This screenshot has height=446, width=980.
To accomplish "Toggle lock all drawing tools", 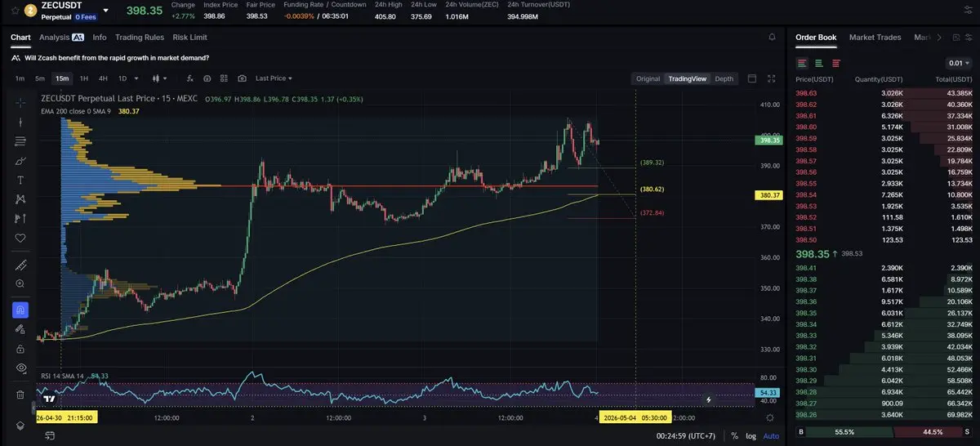I will click(x=20, y=349).
